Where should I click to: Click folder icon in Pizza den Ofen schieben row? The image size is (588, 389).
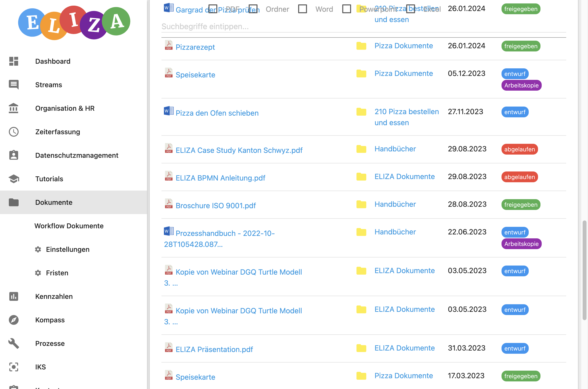coord(361,112)
